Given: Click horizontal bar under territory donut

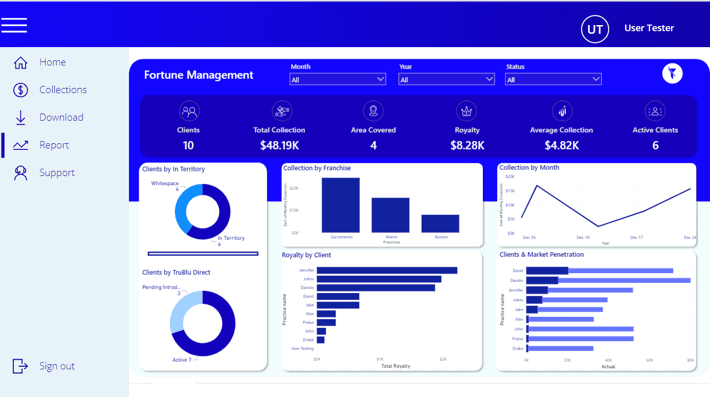Looking at the screenshot, I should tap(203, 254).
